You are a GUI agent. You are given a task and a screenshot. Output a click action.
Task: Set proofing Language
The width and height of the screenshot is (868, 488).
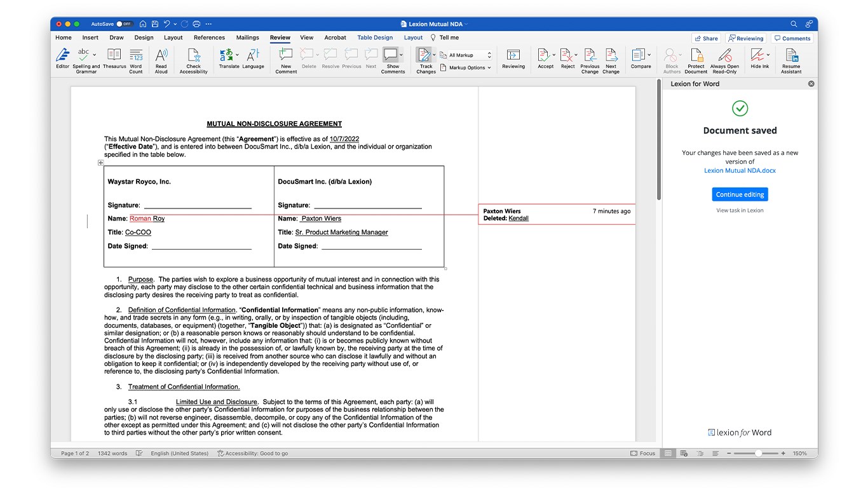[x=253, y=59]
